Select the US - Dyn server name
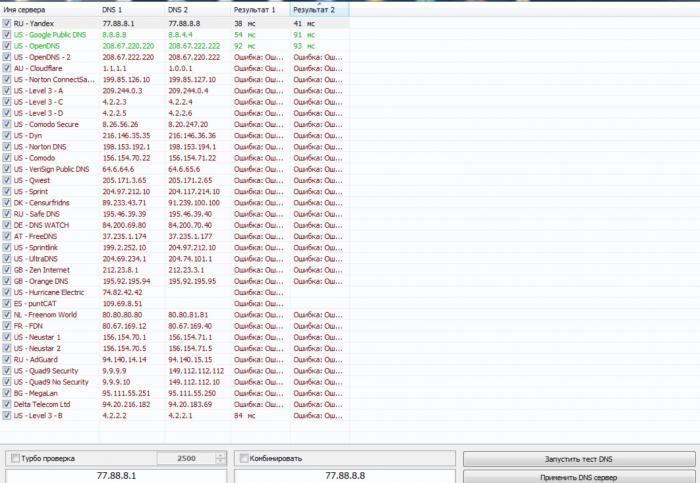Image resolution: width=700 pixels, height=483 pixels. [28, 135]
